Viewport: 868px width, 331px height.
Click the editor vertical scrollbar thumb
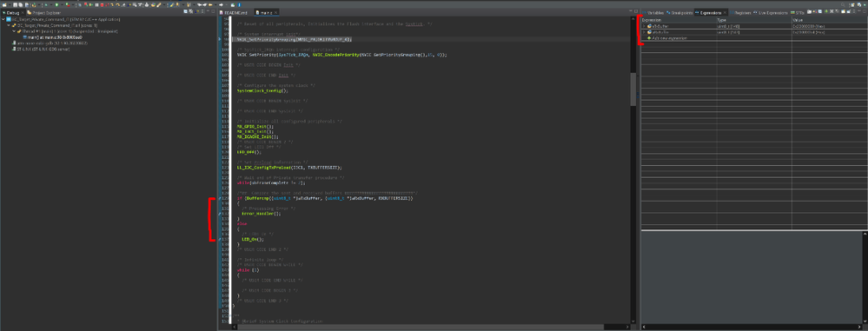click(x=633, y=89)
